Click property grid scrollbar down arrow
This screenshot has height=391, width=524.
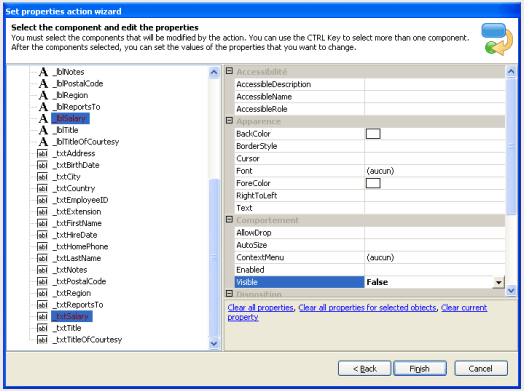pyautogui.click(x=511, y=290)
